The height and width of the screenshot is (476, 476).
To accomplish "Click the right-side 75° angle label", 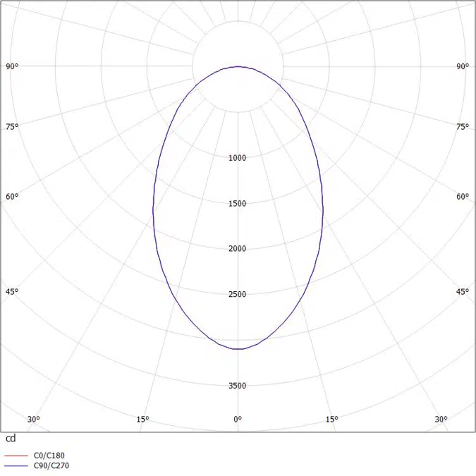I will point(463,127).
